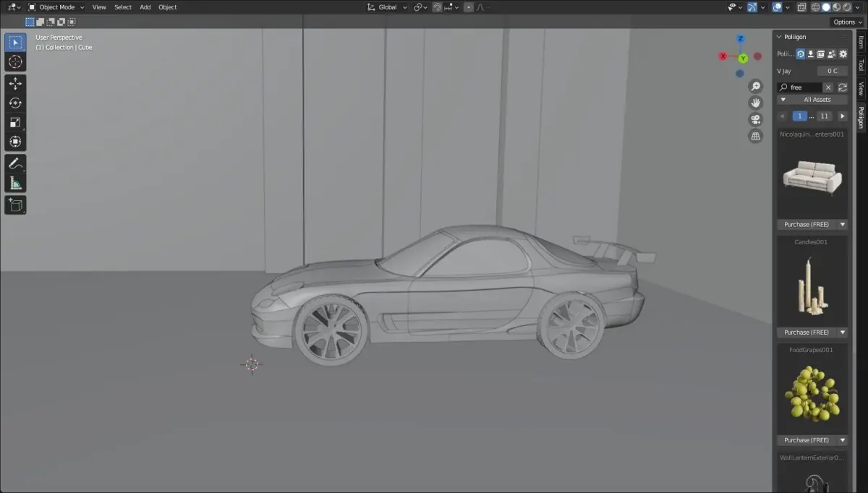Image resolution: width=868 pixels, height=493 pixels.
Task: Purchase the free Candles001 asset
Action: pos(807,333)
